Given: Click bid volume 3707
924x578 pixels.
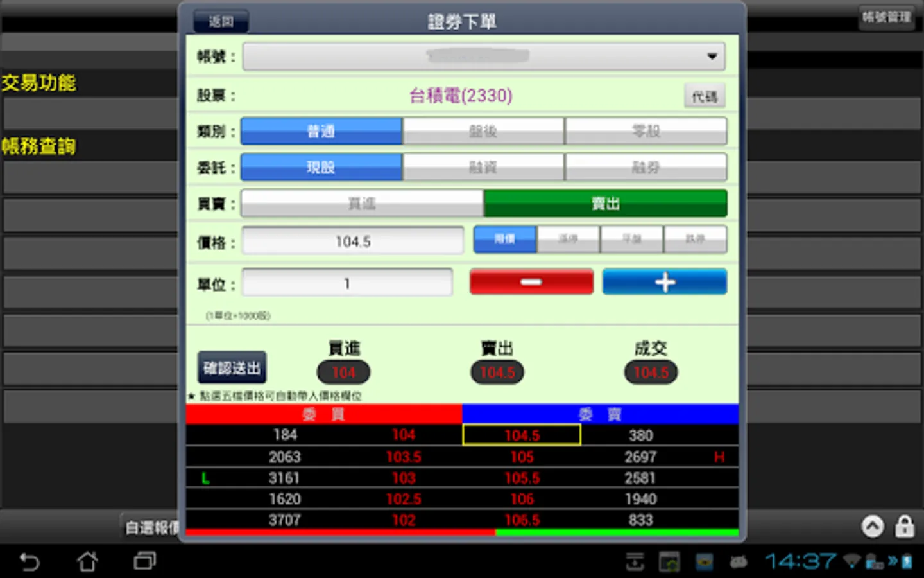Looking at the screenshot, I should coord(284,520).
